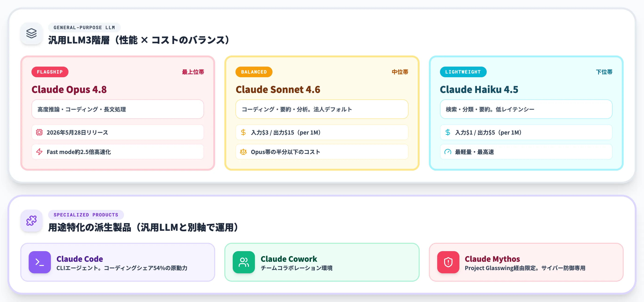The height and width of the screenshot is (302, 644).
Task: Select the Claude Sonnet 4.6 title
Action: pos(278,89)
